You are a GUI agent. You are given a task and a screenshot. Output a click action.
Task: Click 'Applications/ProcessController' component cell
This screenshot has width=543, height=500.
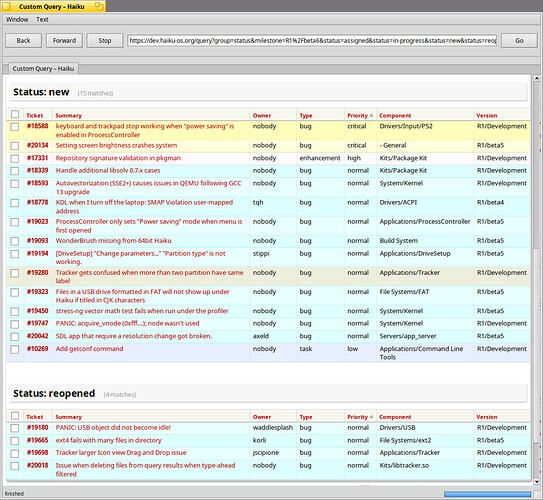click(x=425, y=221)
